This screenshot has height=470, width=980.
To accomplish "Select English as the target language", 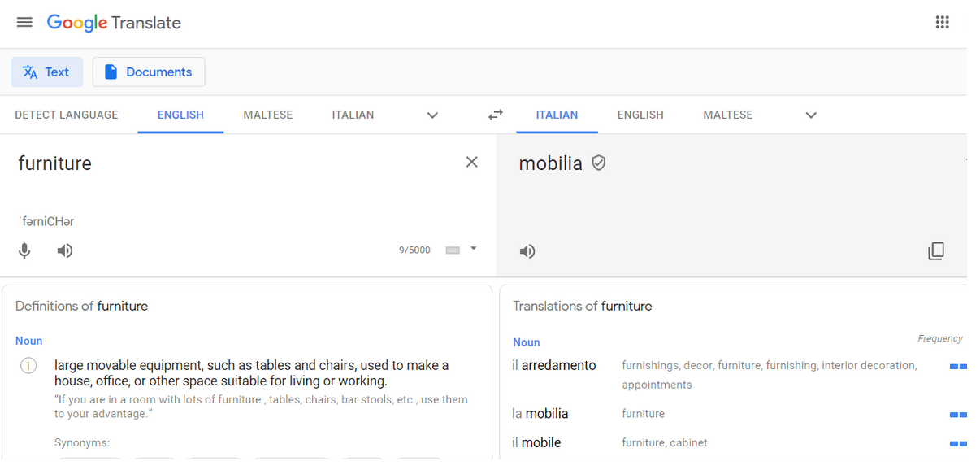I will tap(640, 115).
